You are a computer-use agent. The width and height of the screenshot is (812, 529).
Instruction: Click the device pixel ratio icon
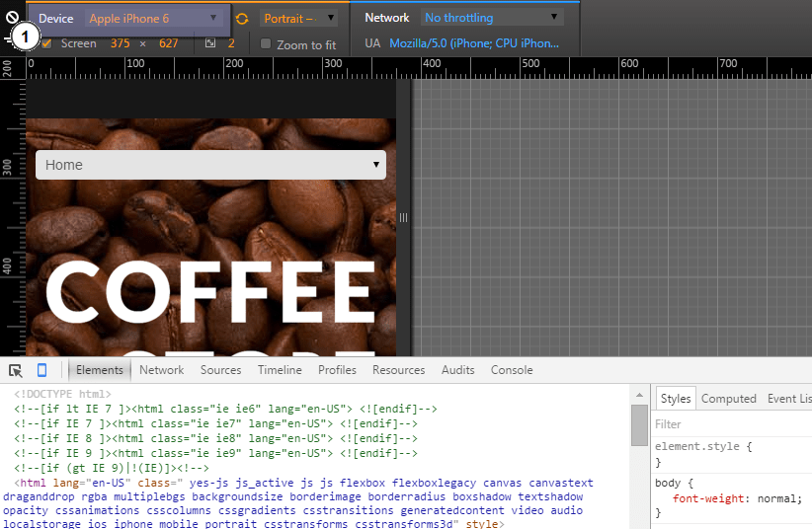(210, 43)
